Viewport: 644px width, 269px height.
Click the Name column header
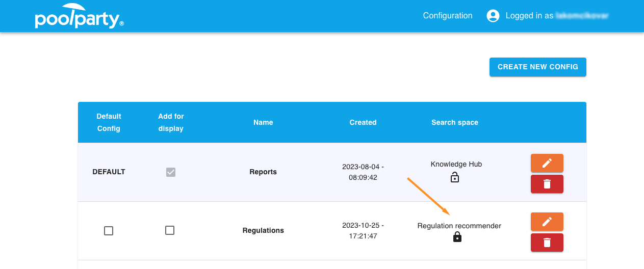pyautogui.click(x=263, y=122)
